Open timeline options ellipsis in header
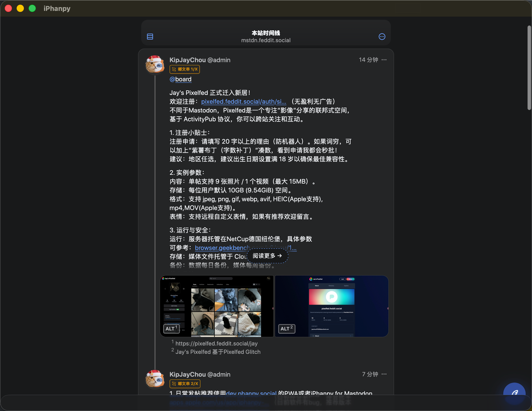The width and height of the screenshot is (532, 411). click(x=382, y=37)
